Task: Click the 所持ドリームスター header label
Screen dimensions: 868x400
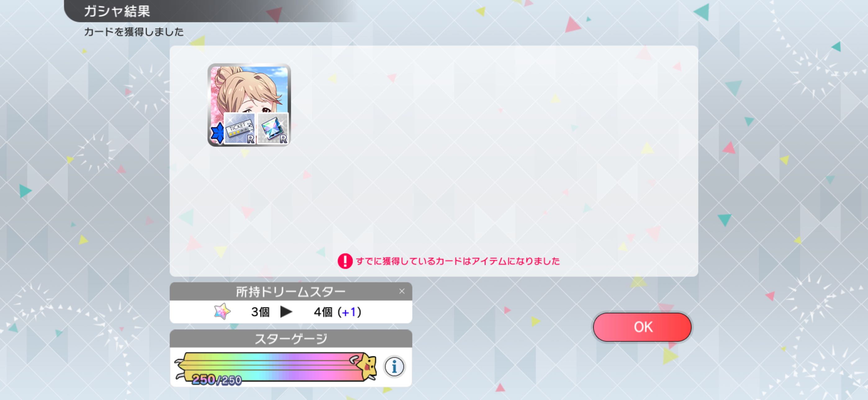Action: click(x=291, y=291)
